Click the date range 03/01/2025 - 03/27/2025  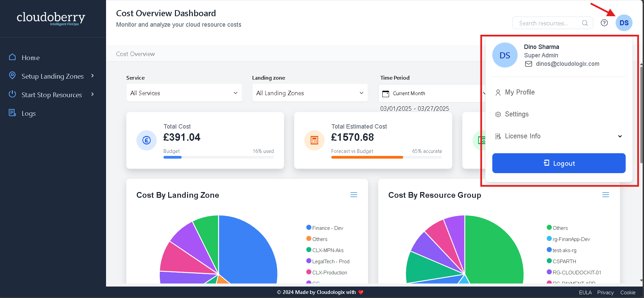(415, 109)
